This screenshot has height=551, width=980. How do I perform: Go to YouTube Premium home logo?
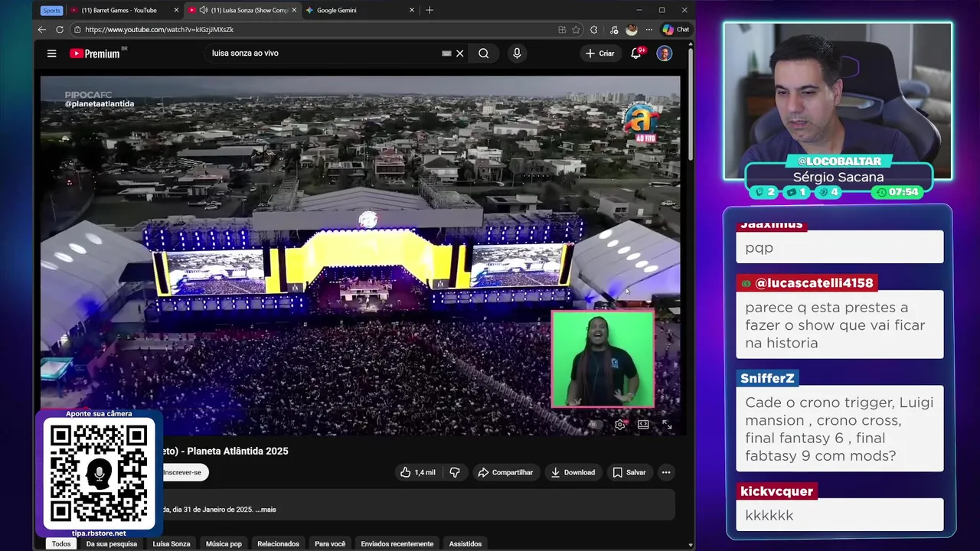(x=95, y=54)
